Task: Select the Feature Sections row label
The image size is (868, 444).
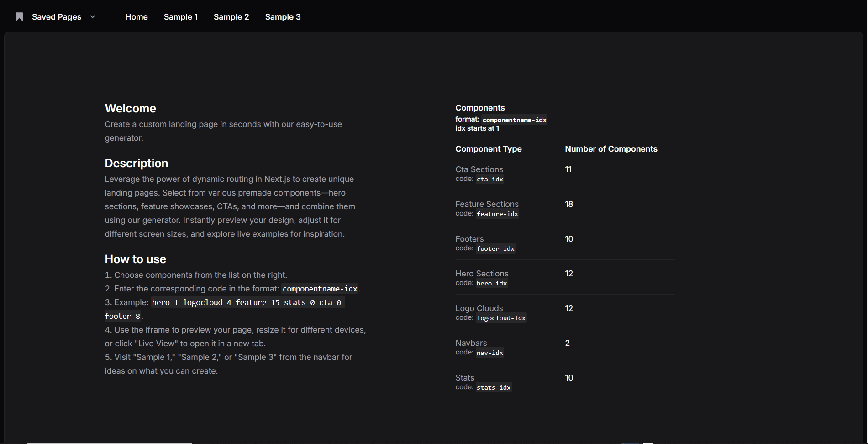Action: click(x=487, y=204)
